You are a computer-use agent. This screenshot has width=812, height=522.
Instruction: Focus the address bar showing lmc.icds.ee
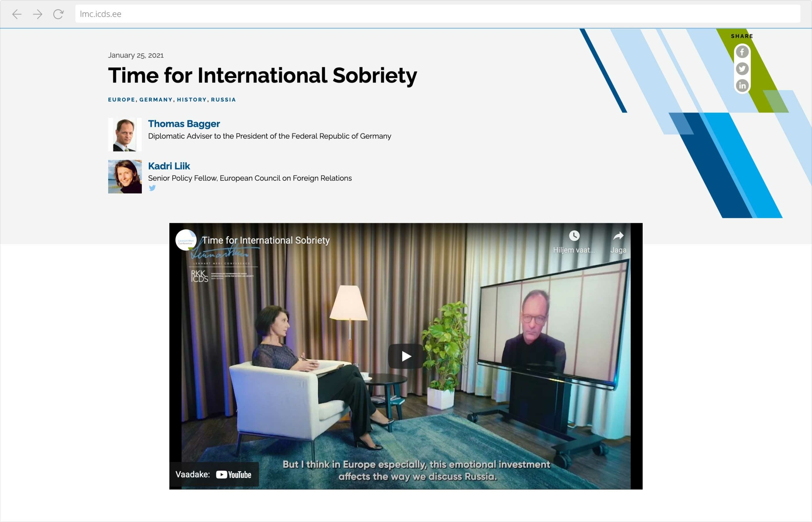[437, 14]
